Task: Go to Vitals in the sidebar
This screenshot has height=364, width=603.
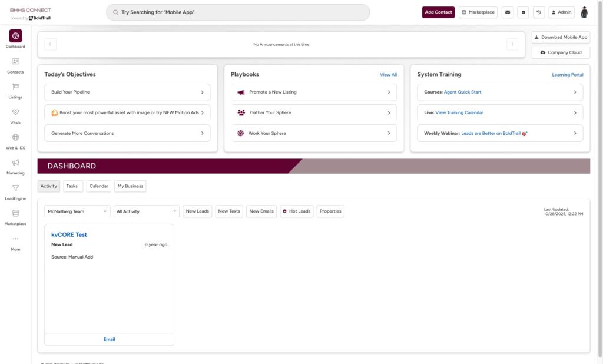Action: coord(15,115)
